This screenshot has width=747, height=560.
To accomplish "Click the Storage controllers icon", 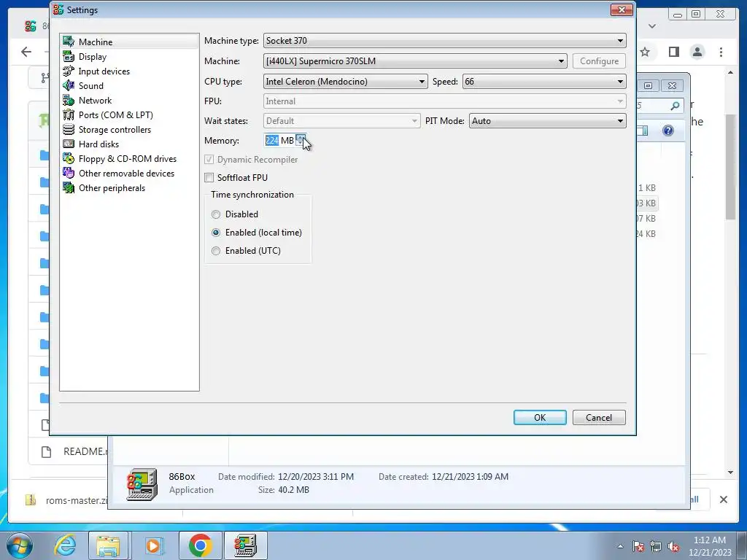I will pos(69,130).
